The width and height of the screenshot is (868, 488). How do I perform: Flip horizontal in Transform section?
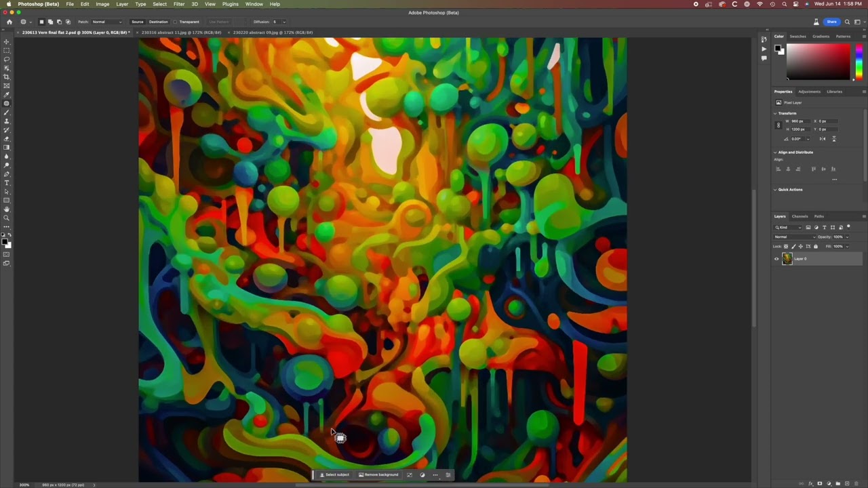coord(823,139)
